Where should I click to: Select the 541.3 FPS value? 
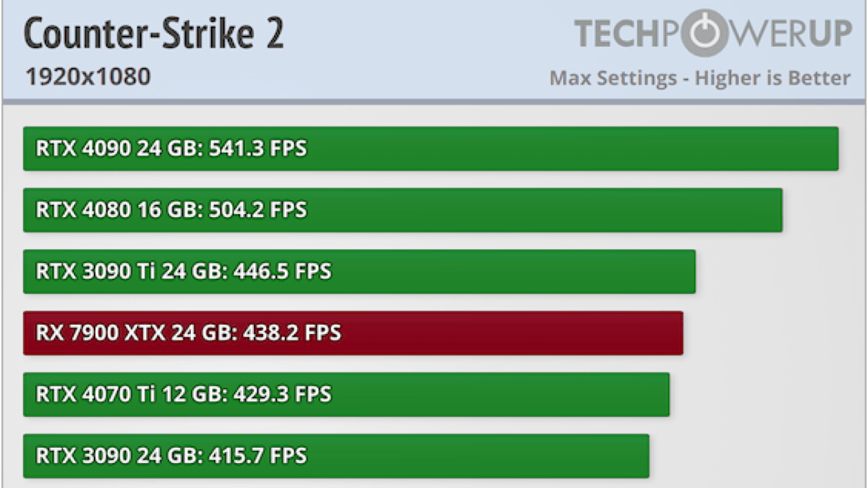tap(258, 149)
